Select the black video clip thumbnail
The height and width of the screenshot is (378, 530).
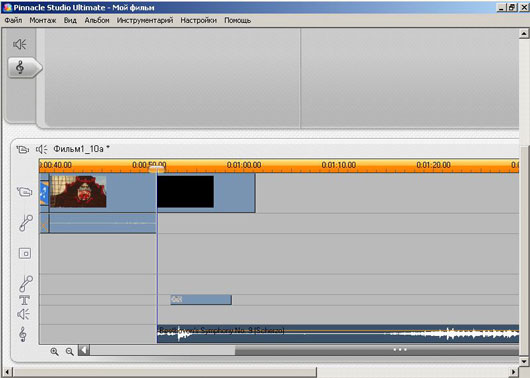pos(185,191)
